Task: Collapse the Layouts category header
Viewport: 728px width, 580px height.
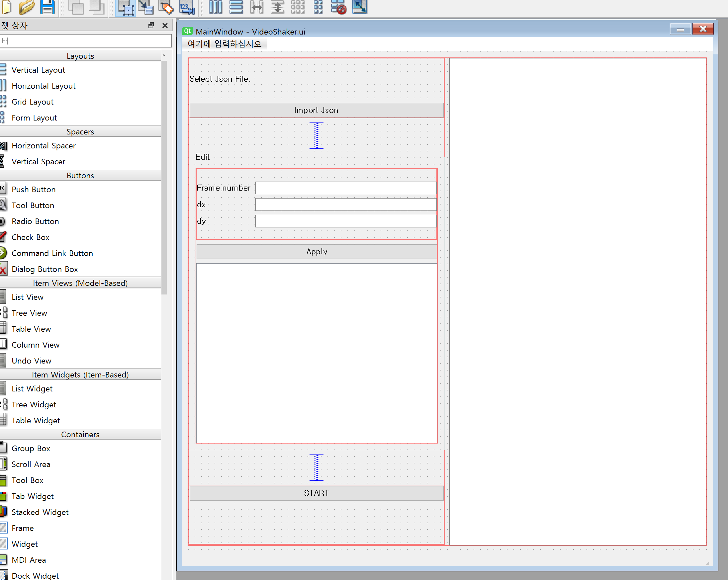Action: [x=80, y=56]
